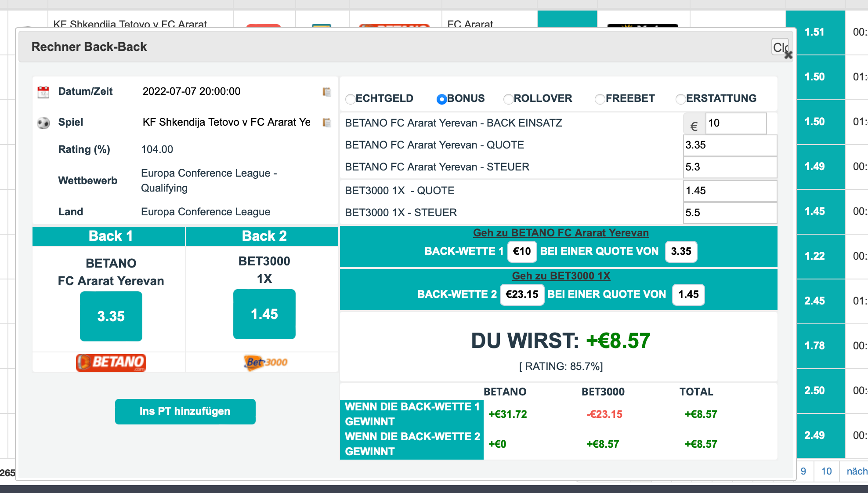
Task: Copy the Spiel match name icon
Action: click(x=326, y=122)
